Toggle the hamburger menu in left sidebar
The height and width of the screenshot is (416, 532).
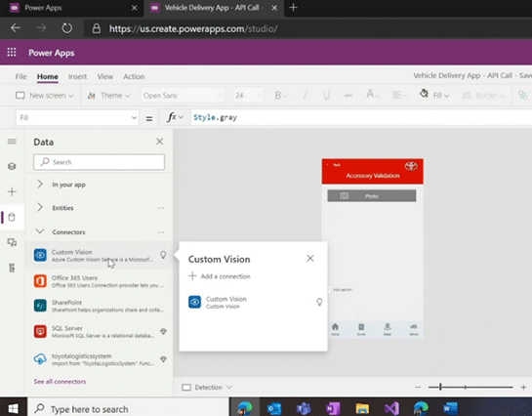click(12, 142)
